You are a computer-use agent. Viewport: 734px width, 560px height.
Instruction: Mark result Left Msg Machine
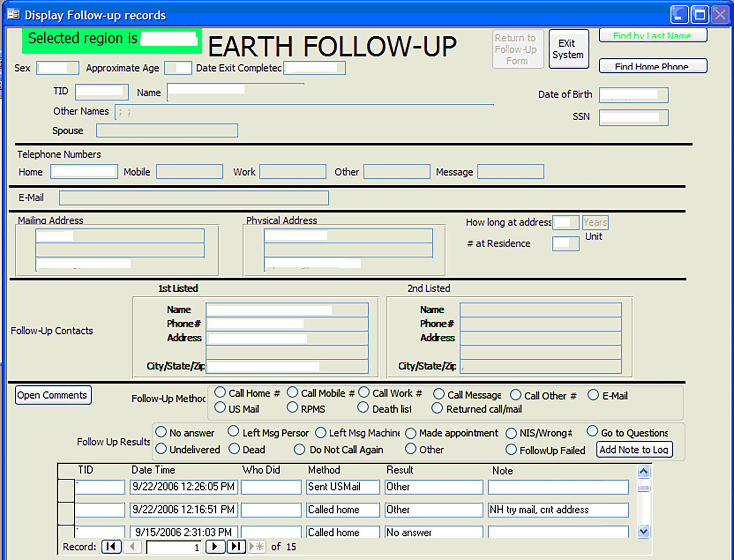320,433
